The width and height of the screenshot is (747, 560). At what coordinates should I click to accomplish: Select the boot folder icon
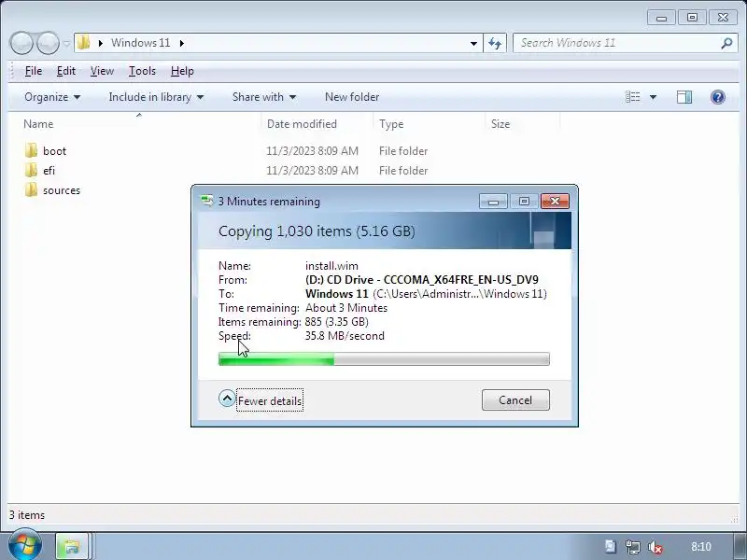[x=31, y=151]
